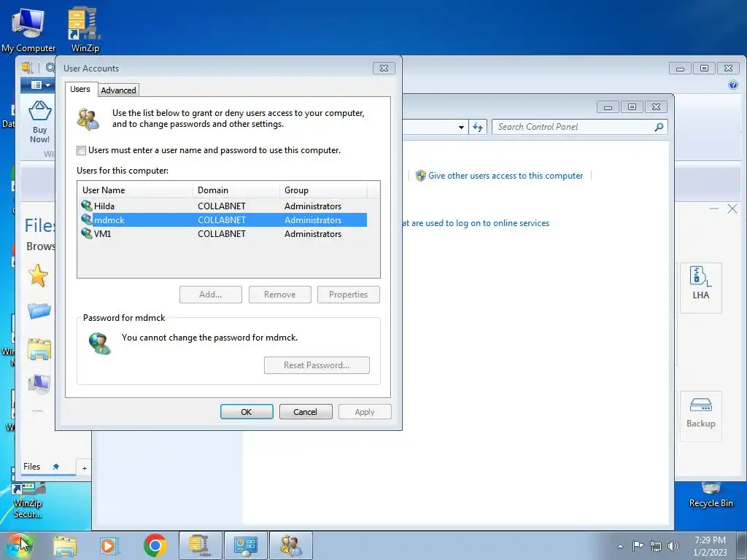Click the Windows Start orb
Image resolution: width=747 pixels, height=560 pixels.
click(20, 545)
